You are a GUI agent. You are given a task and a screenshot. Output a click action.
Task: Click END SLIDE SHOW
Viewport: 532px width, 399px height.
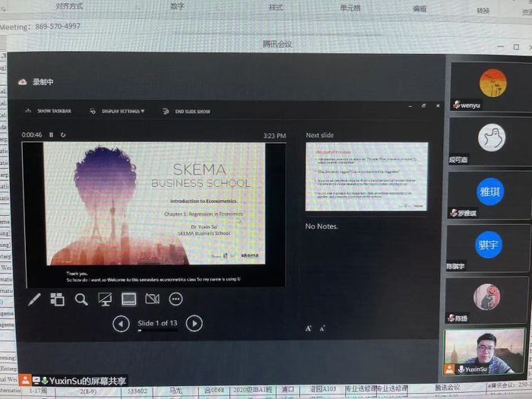coord(187,111)
